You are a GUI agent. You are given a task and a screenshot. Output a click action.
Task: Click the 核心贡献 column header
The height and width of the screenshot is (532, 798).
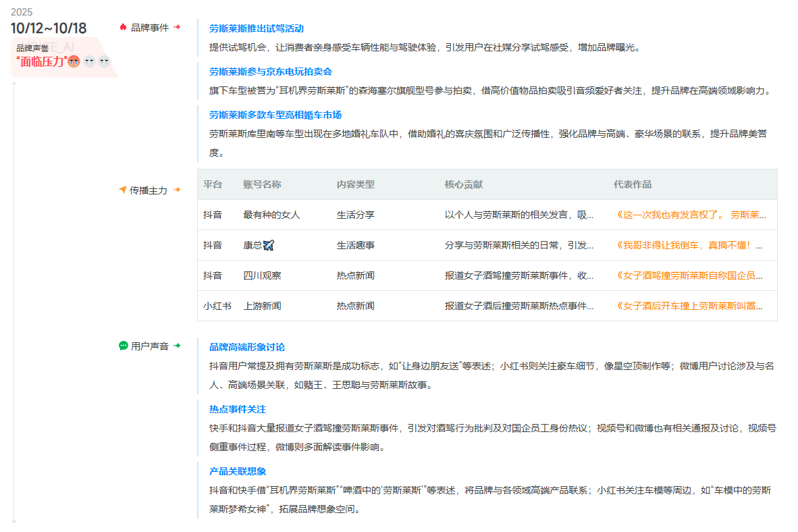(463, 184)
